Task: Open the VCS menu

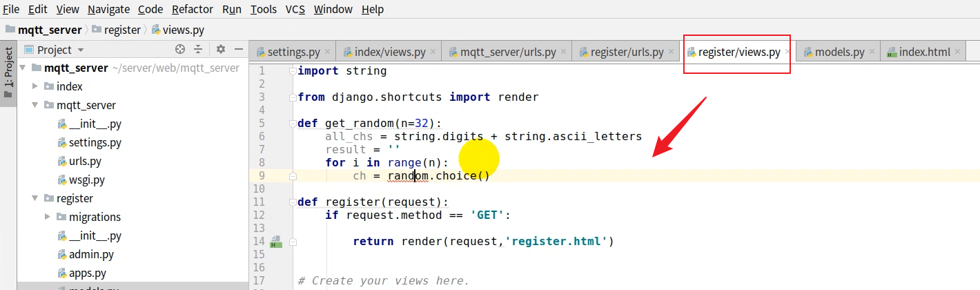Action: tap(295, 10)
